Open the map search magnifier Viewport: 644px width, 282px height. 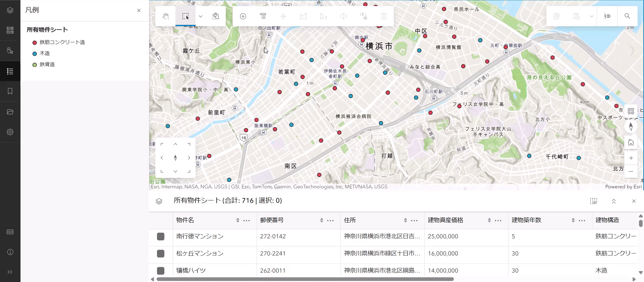(627, 16)
